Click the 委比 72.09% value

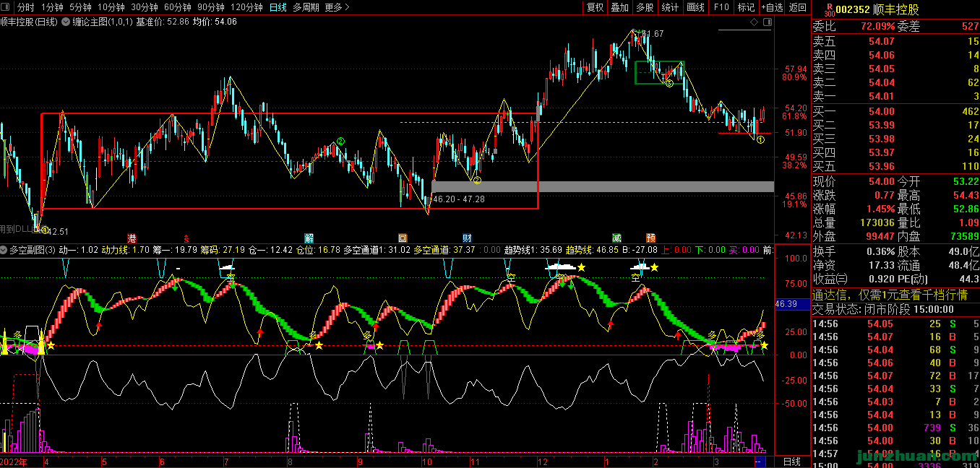[877, 26]
